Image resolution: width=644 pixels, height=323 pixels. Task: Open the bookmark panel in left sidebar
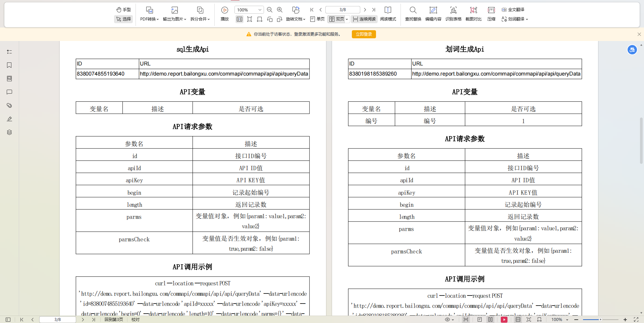pyautogui.click(x=9, y=65)
